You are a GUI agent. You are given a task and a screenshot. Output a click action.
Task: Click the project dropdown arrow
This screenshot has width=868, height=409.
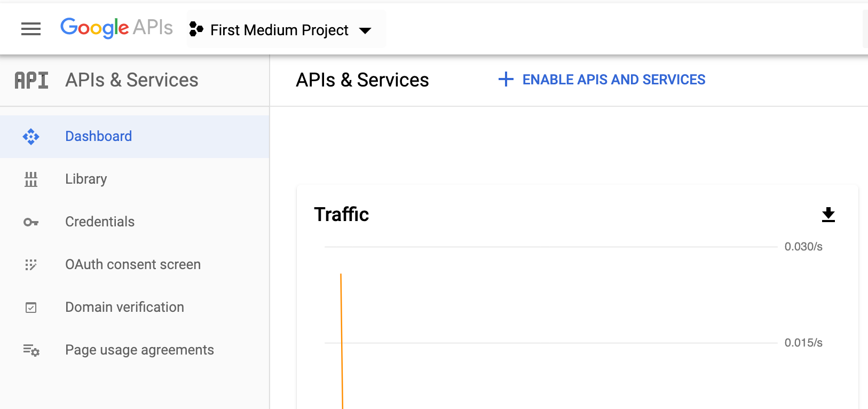(365, 30)
